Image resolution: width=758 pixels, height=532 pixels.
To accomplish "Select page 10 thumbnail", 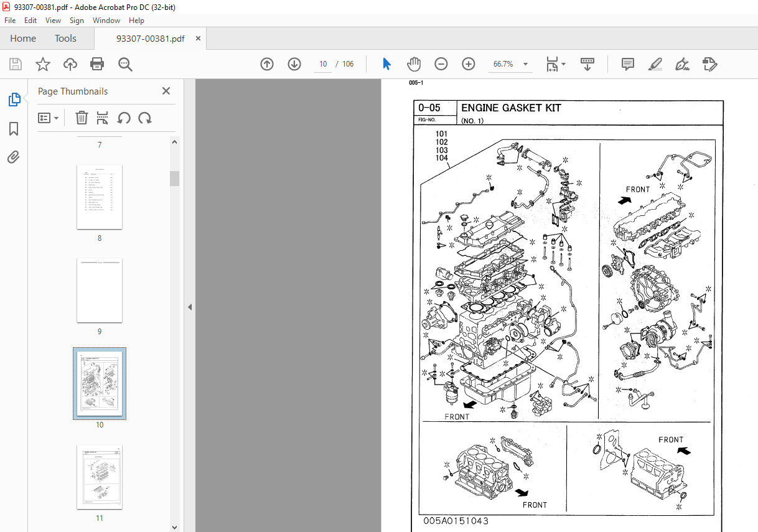I will coord(100,383).
